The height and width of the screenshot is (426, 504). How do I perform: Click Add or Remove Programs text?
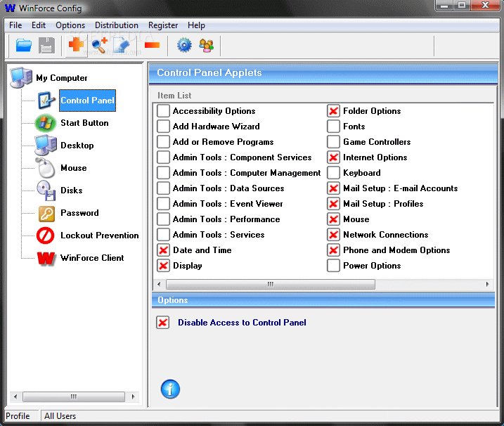pos(223,142)
